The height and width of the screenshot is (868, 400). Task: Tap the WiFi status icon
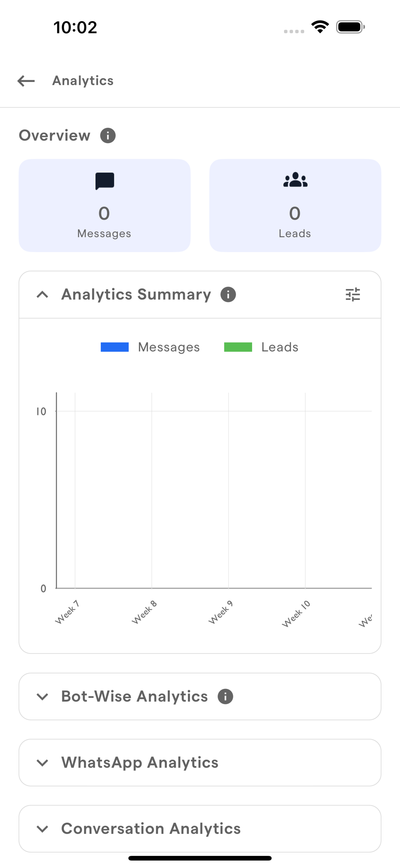coord(320,27)
